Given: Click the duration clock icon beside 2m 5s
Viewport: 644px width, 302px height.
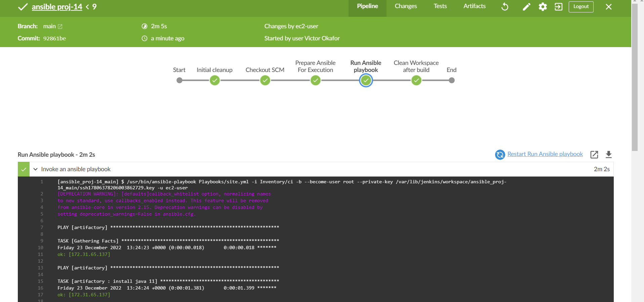Looking at the screenshot, I should click(x=145, y=26).
